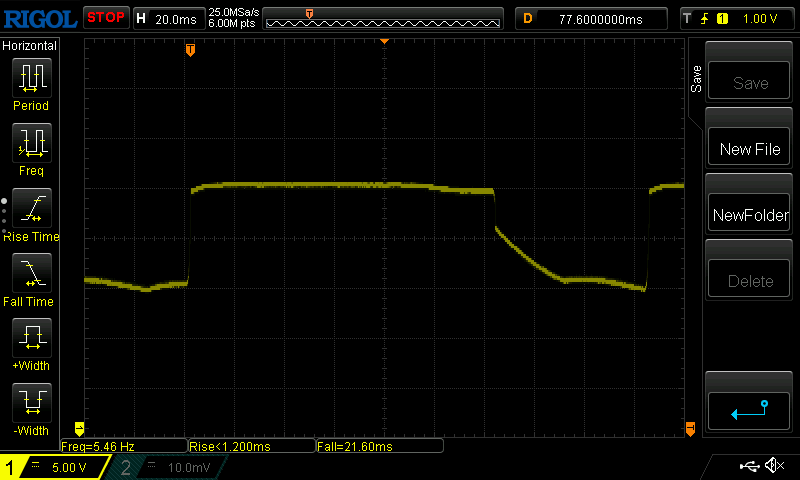The width and height of the screenshot is (800, 480).
Task: Select the -Width measurement icon
Action: (31, 403)
